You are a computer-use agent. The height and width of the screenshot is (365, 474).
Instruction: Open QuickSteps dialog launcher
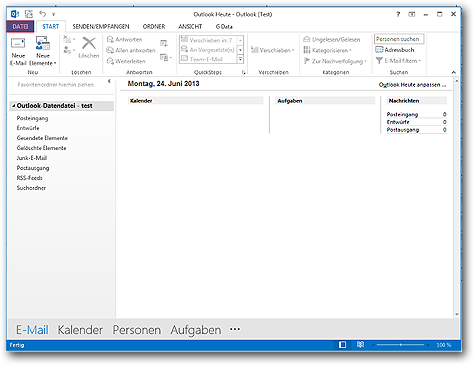244,72
